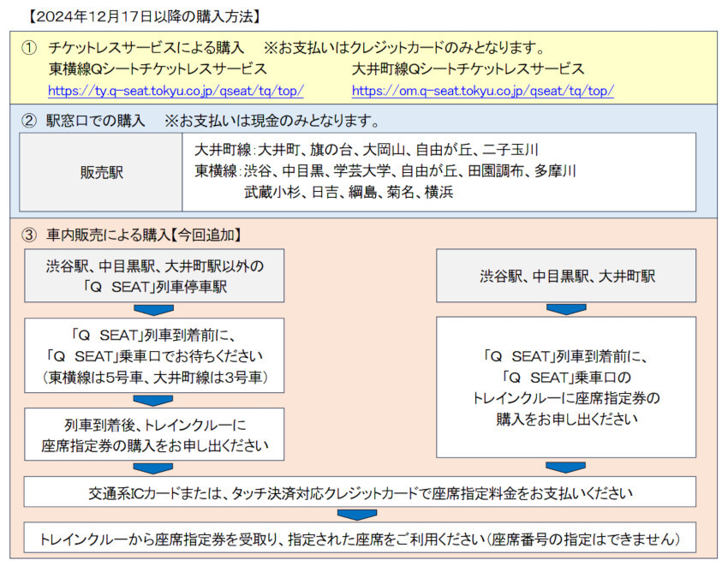This screenshot has height=566, width=728.
Task: Click blue arrow below 渋谷駅、中目黒駅、大井町駅 box
Action: pyautogui.click(x=565, y=310)
